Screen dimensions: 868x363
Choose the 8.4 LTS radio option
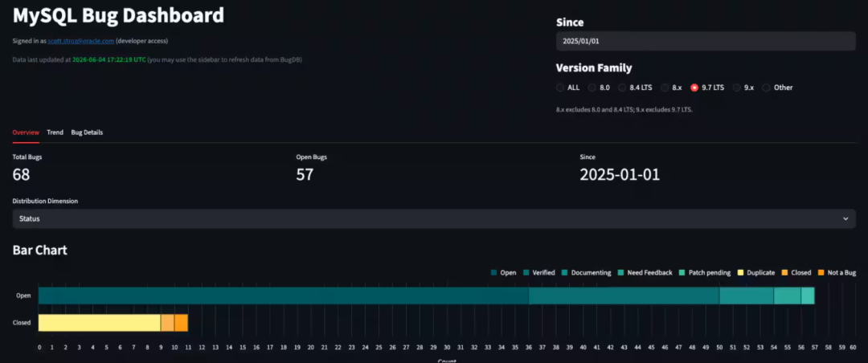622,88
